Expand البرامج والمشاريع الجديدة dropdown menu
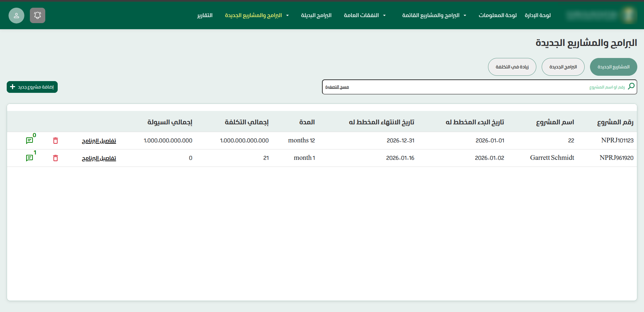The width and height of the screenshot is (644, 312). pyautogui.click(x=287, y=15)
